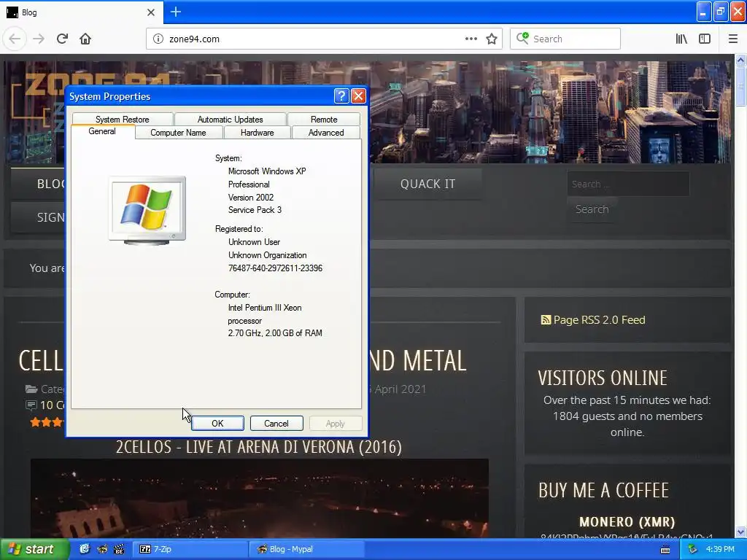Screen dimensions: 747x560
Task: Click '2.70 GHz, 2.00 GB of RAM' text
Action: point(275,333)
